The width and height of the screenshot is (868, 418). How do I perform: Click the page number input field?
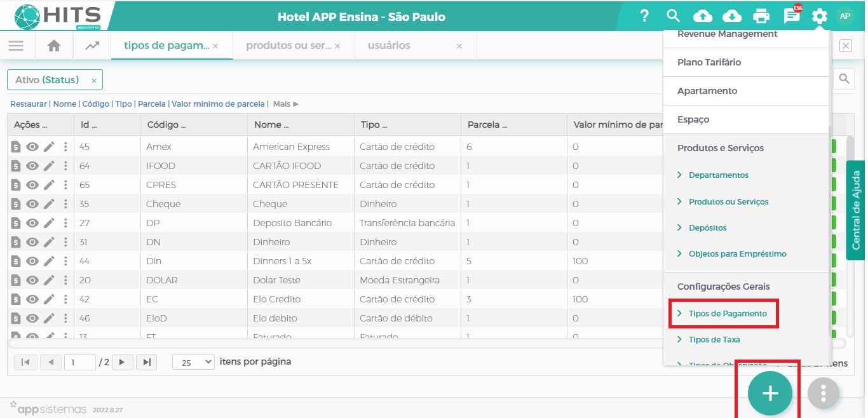tap(79, 362)
